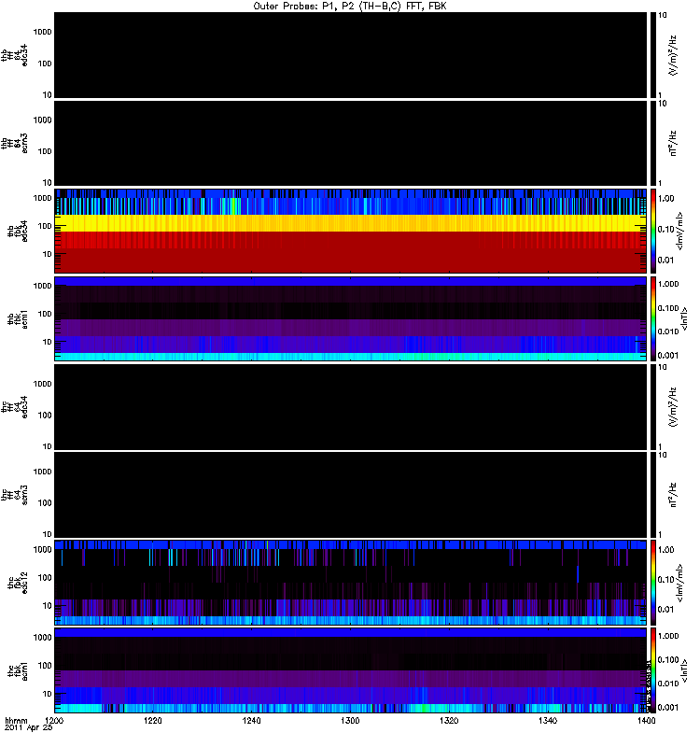Viewport: 700px width, 747px height.
Task: Click the color bar beside thb fbk scm1 panel
Action: (x=653, y=318)
